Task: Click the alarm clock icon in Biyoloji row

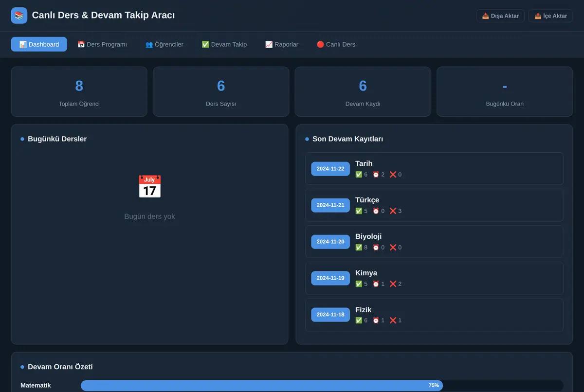Action: coord(376,248)
